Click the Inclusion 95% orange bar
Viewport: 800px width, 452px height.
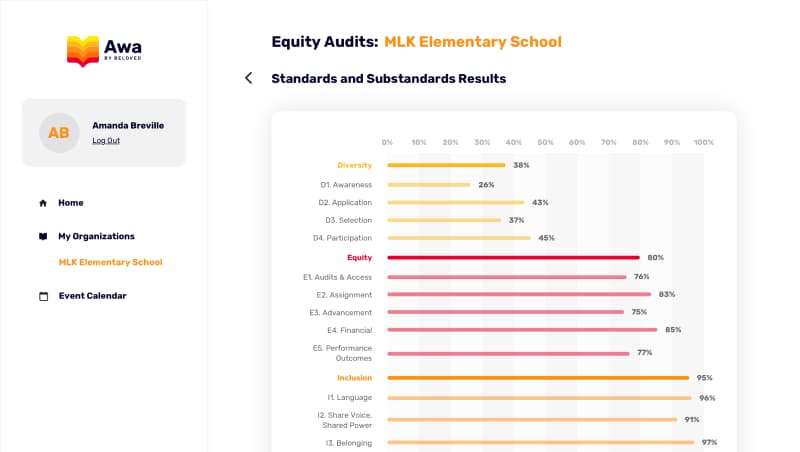537,378
